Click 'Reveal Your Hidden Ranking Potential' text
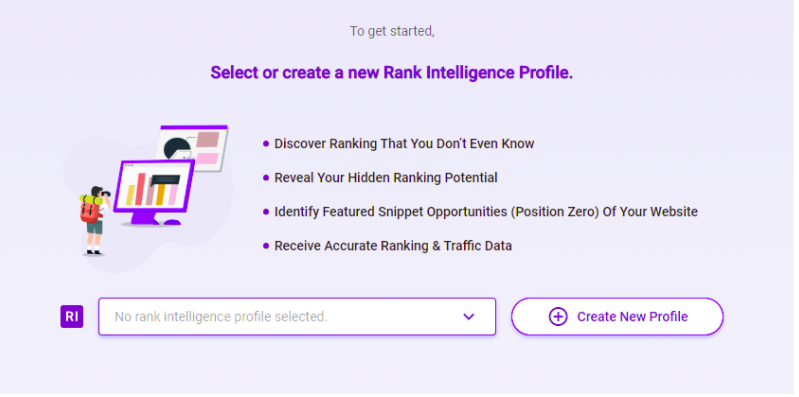Viewport: 799px width, 397px height. tap(386, 178)
